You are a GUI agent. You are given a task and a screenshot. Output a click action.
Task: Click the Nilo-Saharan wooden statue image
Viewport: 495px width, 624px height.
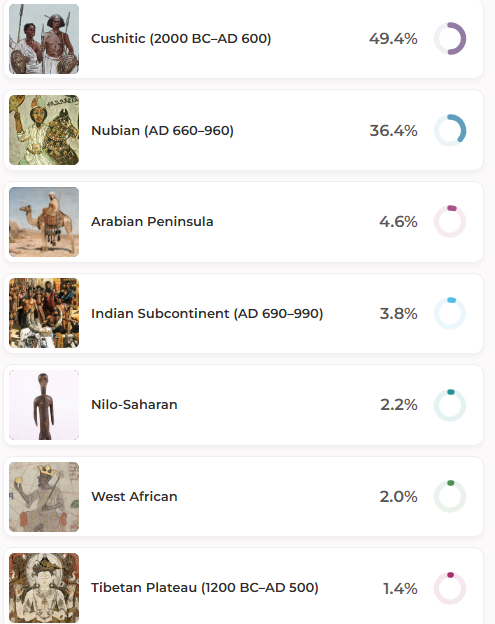pos(44,405)
